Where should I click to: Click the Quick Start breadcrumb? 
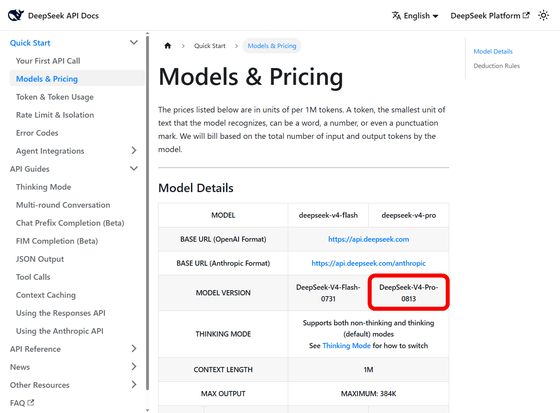210,46
